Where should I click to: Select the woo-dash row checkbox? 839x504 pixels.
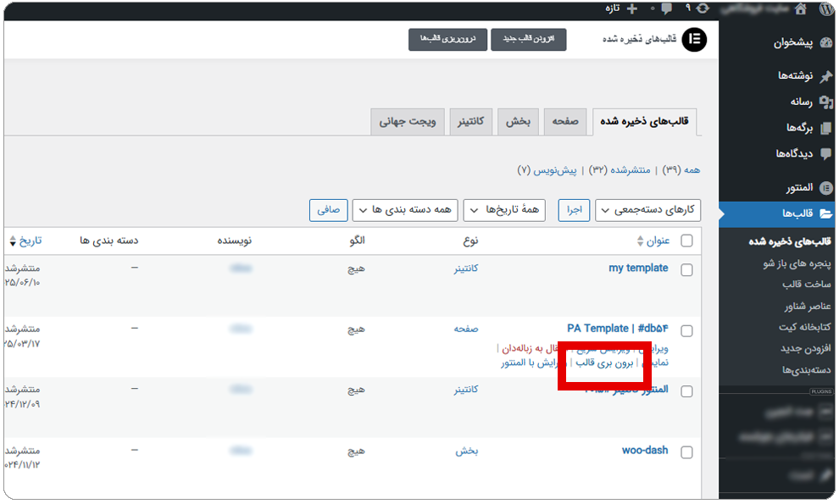(686, 453)
